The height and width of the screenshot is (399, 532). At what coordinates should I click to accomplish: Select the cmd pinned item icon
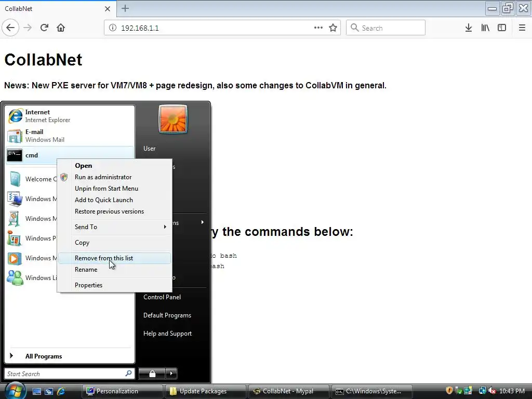coord(15,155)
